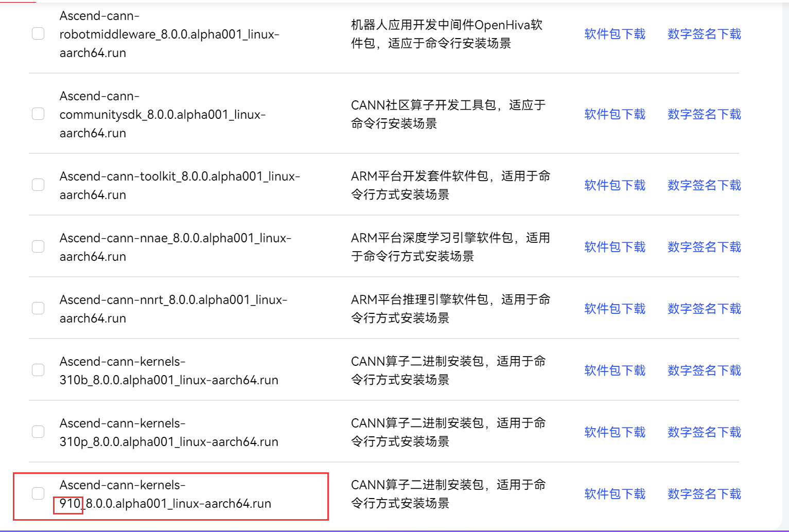Click 数字签名下载 in the nnae row
Viewport: 789px width, 532px height.
705,247
